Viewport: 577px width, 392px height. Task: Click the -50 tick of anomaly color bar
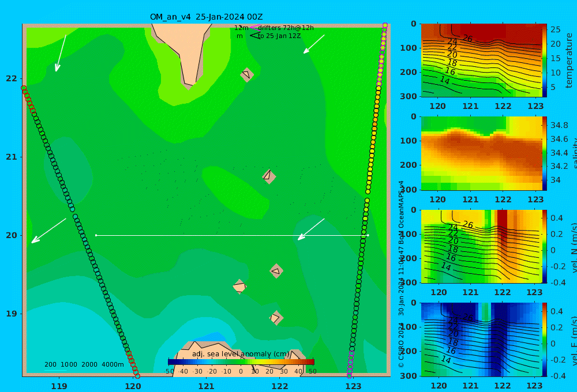click(x=169, y=371)
